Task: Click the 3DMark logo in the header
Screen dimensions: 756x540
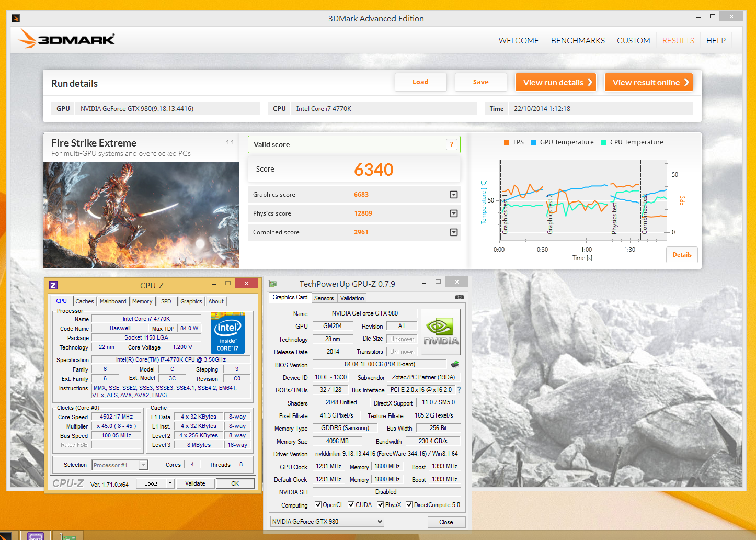Action: coord(66,39)
